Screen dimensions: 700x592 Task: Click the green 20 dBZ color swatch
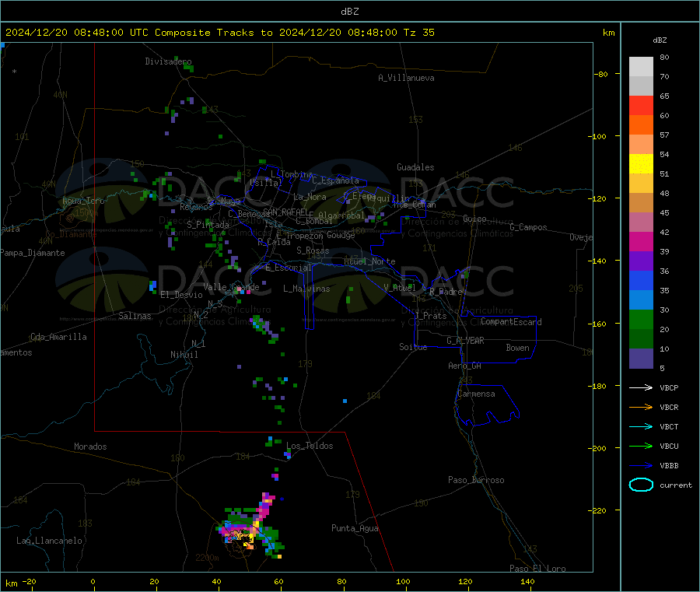641,319
